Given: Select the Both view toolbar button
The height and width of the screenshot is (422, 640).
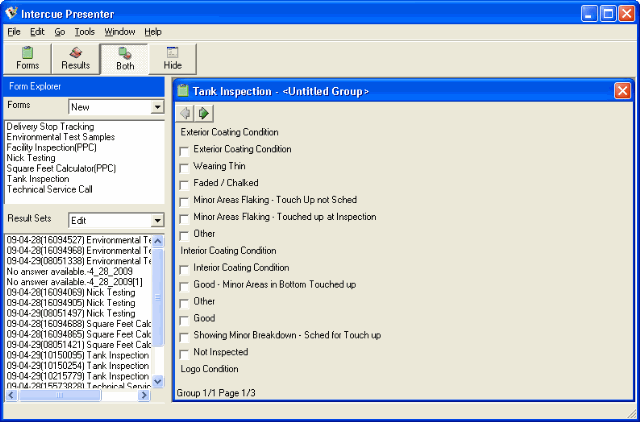Looking at the screenshot, I should [124, 59].
